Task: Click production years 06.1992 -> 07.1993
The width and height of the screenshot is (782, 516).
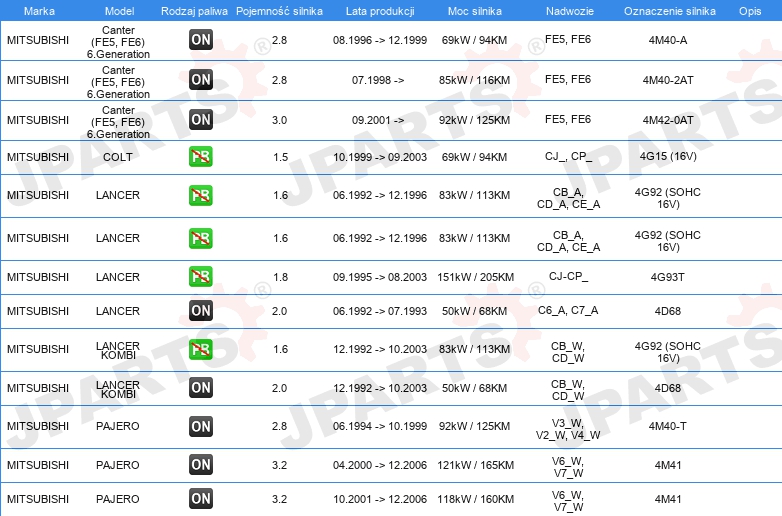Action: 380,311
